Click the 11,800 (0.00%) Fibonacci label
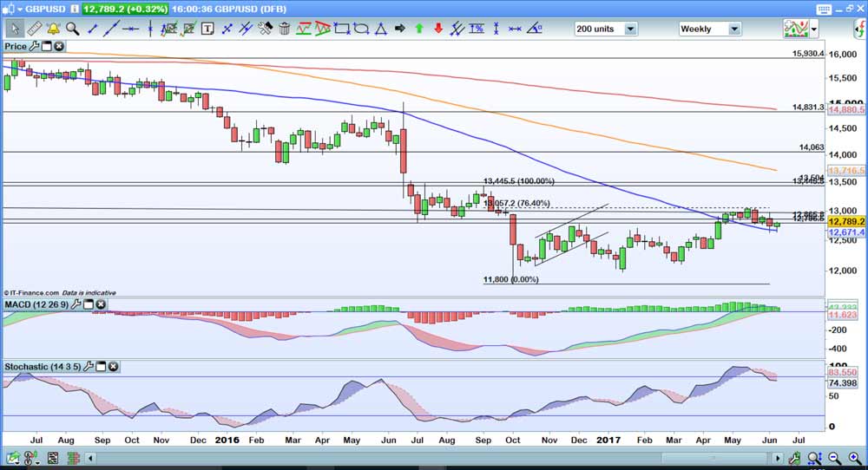868x470 pixels. [511, 279]
